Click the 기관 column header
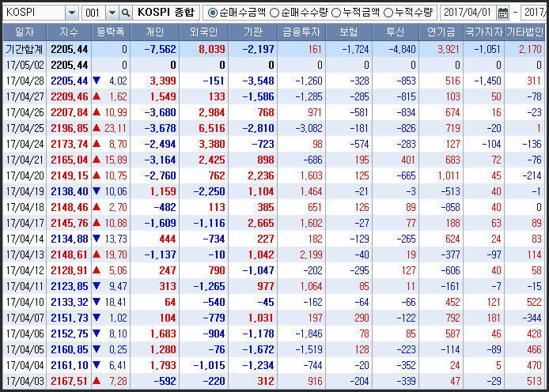 tap(253, 32)
